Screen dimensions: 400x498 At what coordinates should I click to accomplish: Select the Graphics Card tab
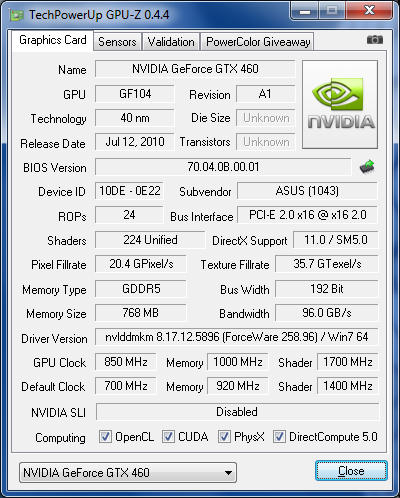[x=53, y=40]
